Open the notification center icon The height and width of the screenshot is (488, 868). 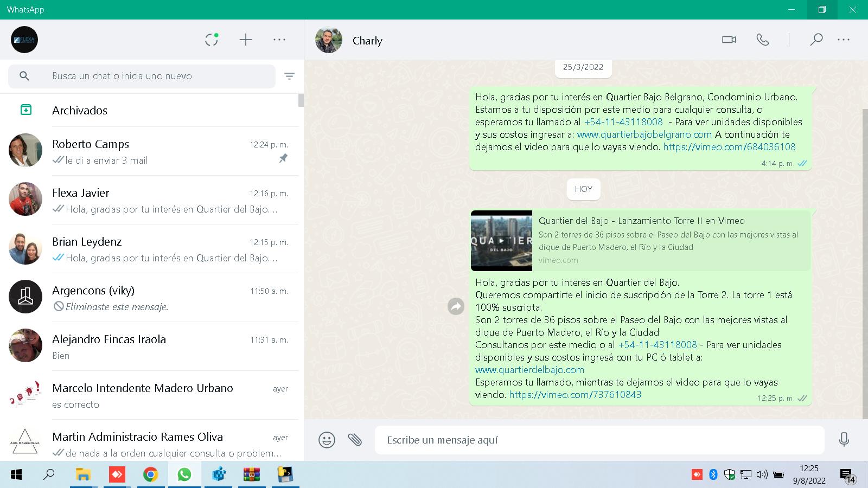click(847, 476)
